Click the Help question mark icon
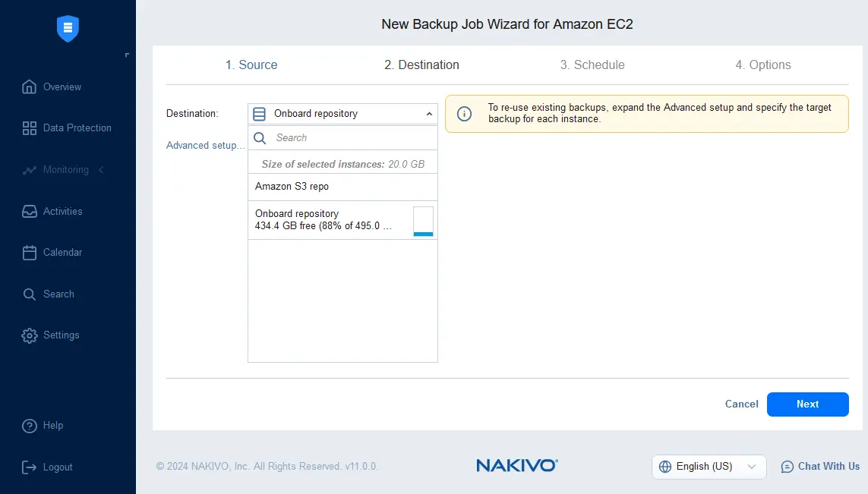The width and height of the screenshot is (868, 494). click(x=30, y=426)
